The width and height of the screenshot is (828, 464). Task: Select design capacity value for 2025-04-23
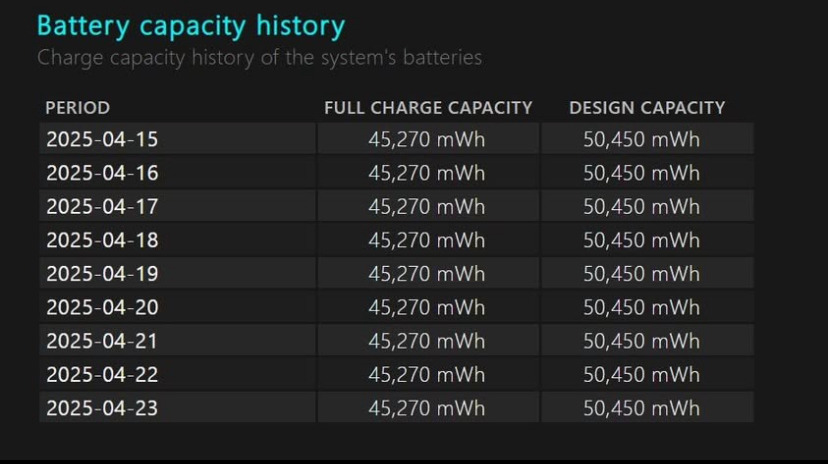click(x=642, y=408)
